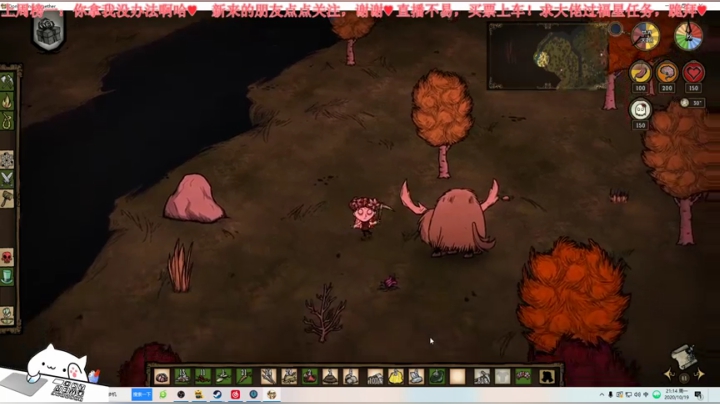Open the Structures crafting tab (hammer icon)
This screenshot has width=720, height=404.
coord(7,199)
